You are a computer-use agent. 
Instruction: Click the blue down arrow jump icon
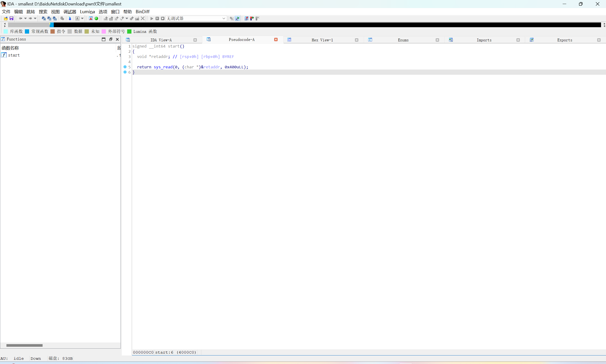(70, 18)
